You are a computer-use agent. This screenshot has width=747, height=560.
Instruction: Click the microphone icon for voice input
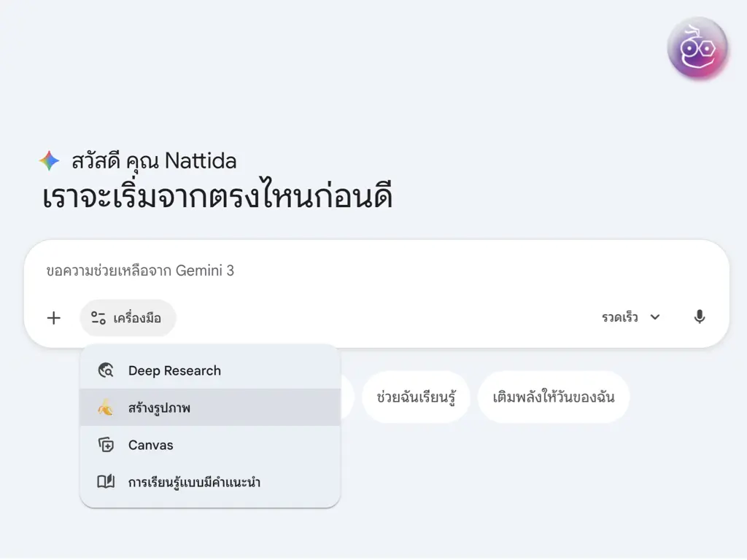(x=699, y=317)
